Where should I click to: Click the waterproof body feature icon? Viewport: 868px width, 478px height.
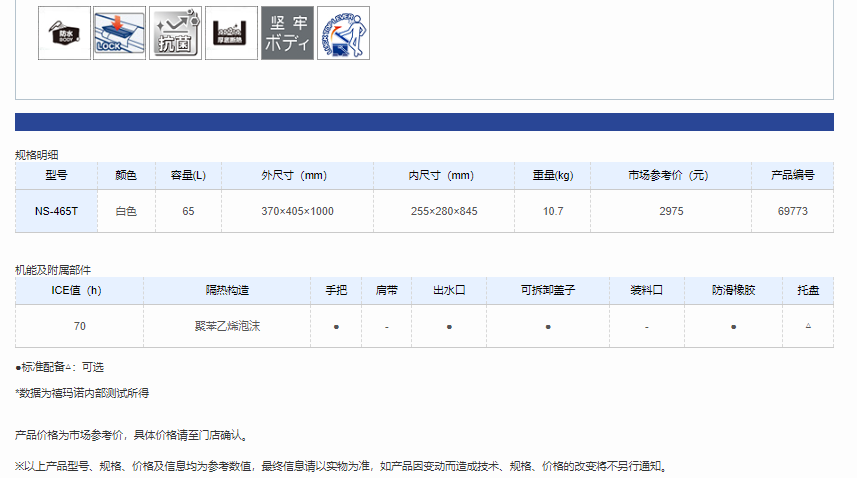[x=64, y=33]
